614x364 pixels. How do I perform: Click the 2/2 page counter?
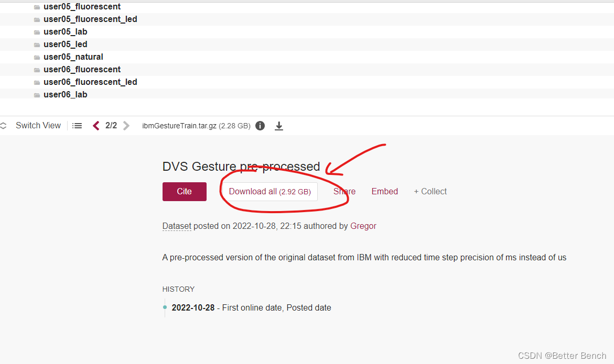click(111, 126)
